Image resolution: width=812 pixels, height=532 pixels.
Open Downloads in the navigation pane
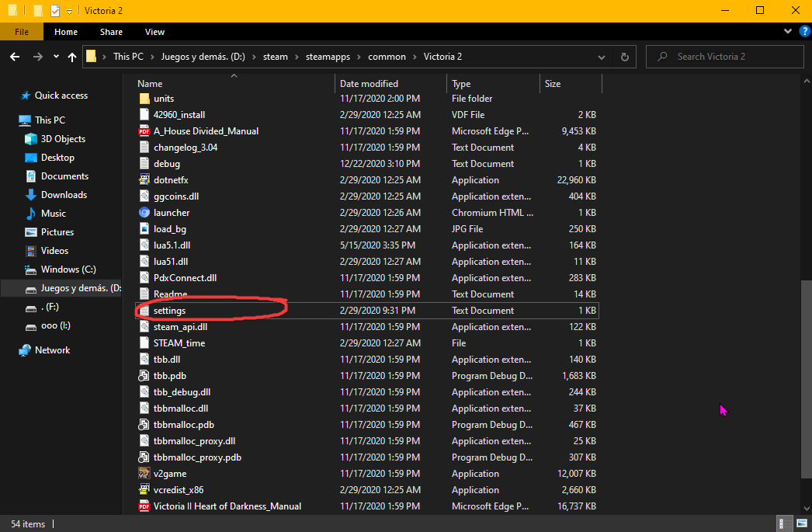tap(64, 195)
